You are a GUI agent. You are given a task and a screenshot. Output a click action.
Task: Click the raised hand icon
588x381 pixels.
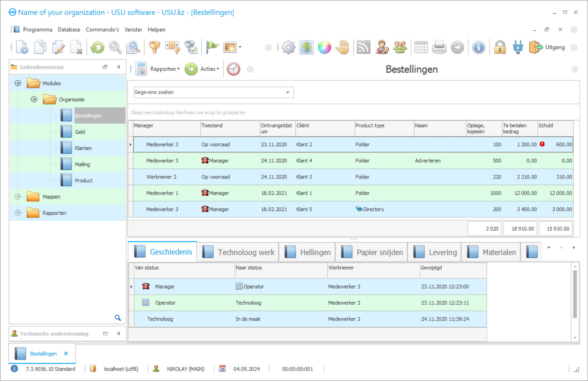pyautogui.click(x=343, y=47)
